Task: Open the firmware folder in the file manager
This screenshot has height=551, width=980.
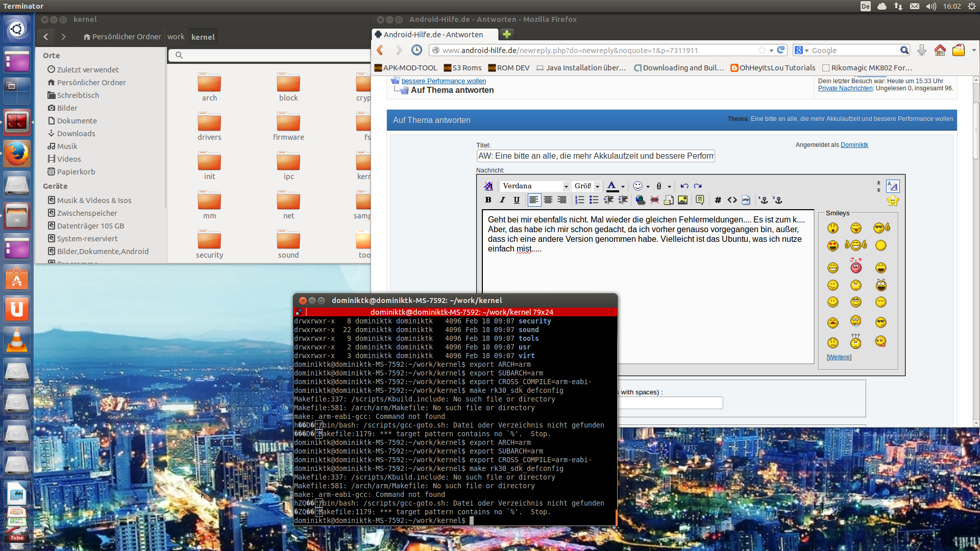Action: (288, 127)
